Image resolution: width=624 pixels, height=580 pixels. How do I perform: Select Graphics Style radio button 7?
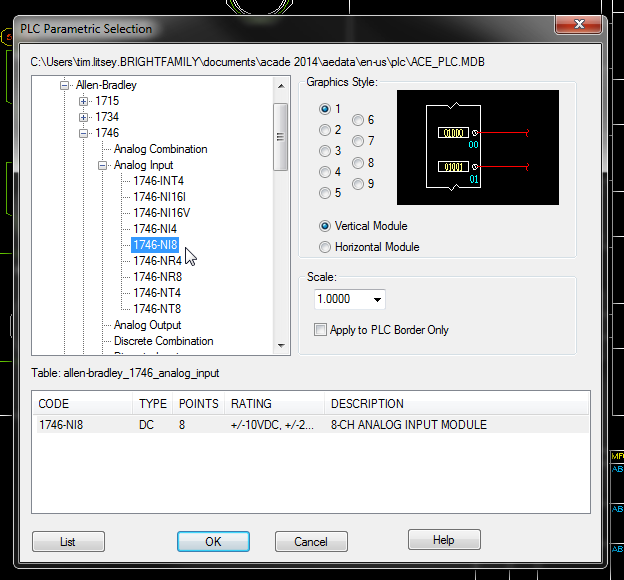click(x=358, y=141)
